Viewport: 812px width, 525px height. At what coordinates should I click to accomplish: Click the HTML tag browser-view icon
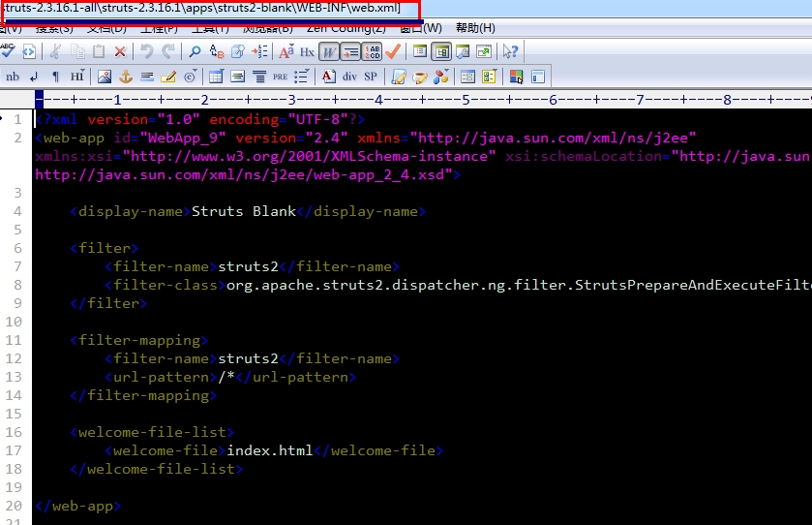pos(29,51)
